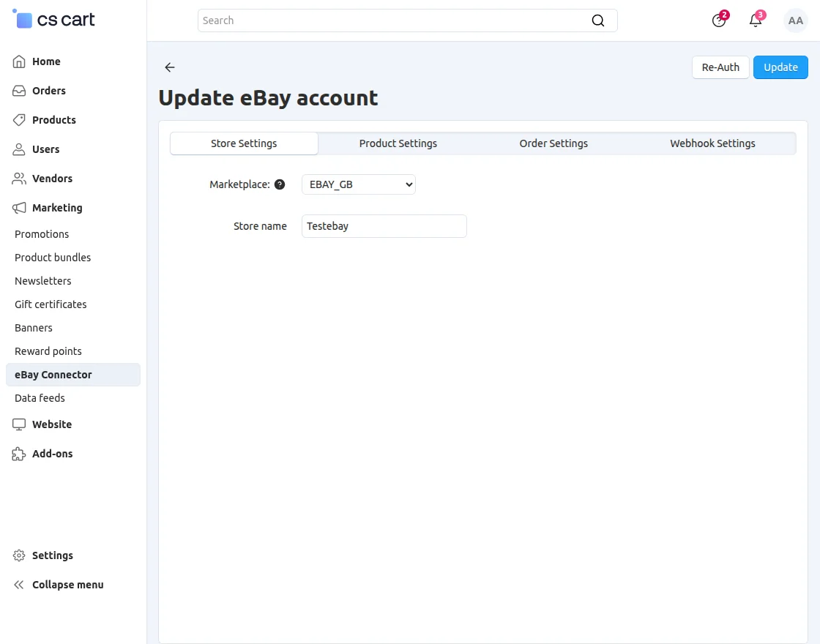Click the Home house icon
Viewport: 820px width, 644px height.
(x=19, y=61)
